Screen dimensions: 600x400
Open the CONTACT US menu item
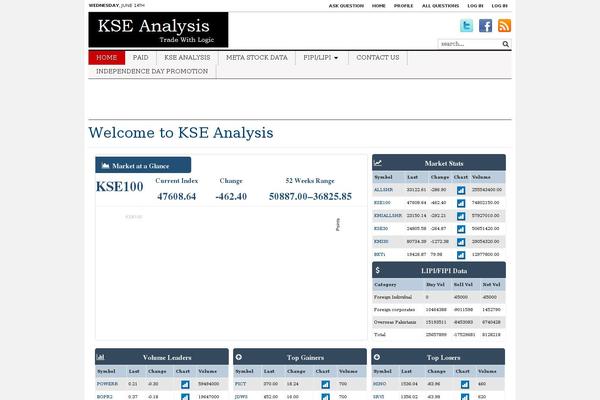(x=378, y=57)
